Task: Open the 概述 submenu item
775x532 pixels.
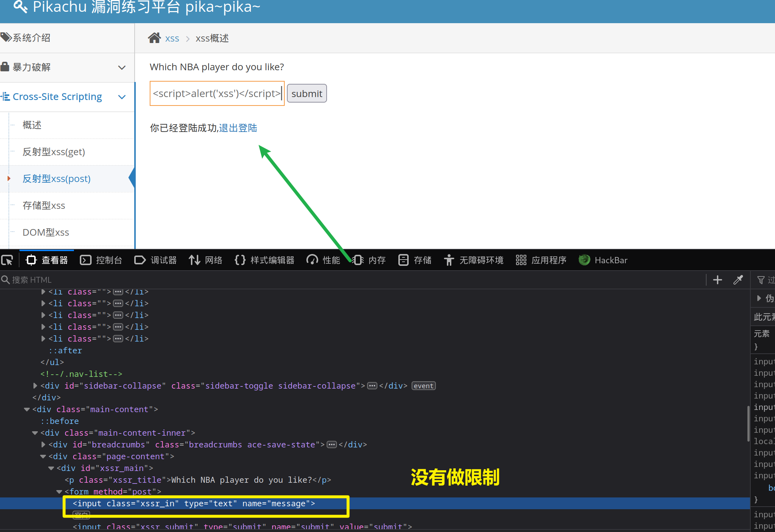Action: [32, 125]
